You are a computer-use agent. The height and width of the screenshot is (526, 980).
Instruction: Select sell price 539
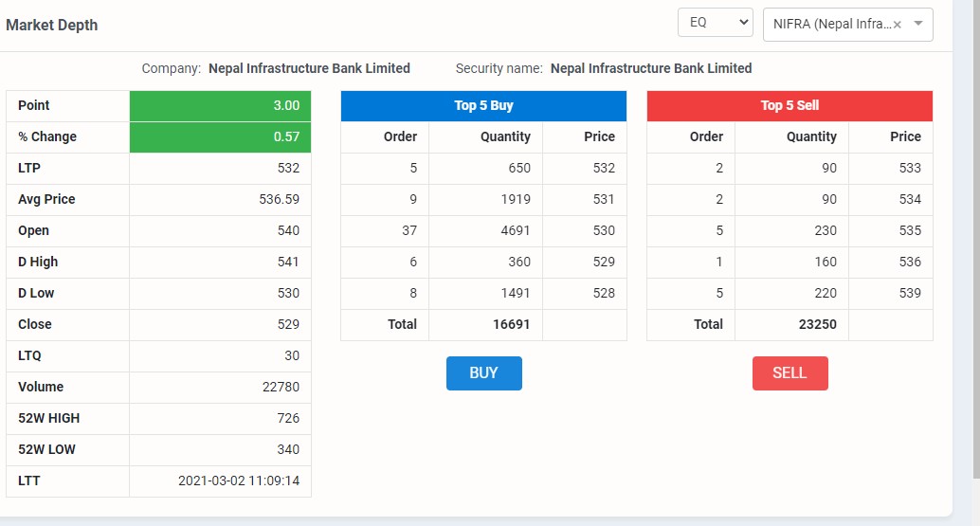point(910,293)
